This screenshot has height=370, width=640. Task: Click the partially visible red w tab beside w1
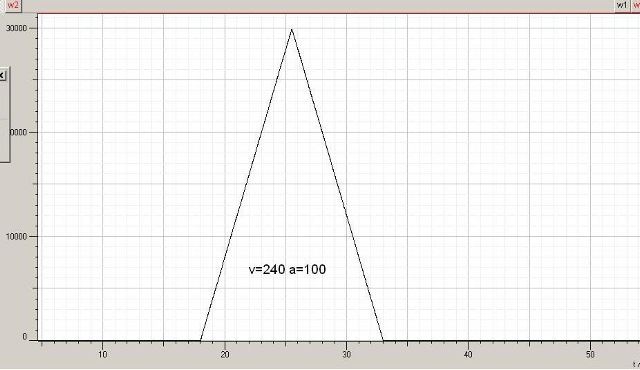[x=636, y=5]
